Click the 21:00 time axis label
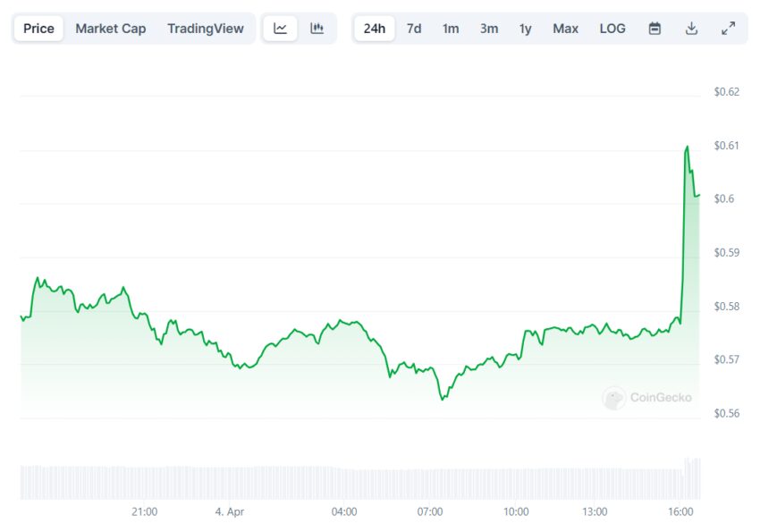 click(145, 511)
